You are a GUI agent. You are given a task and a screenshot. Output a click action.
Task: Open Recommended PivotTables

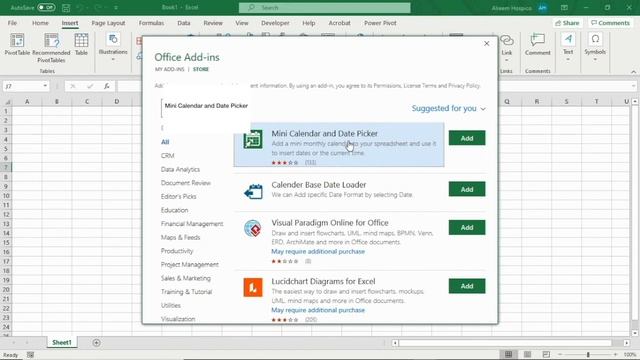51,48
